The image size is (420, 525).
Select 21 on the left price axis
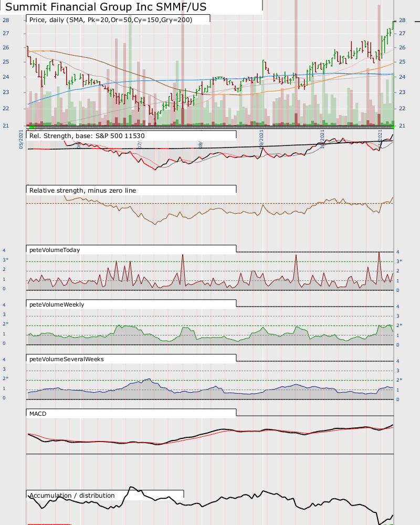(x=6, y=126)
